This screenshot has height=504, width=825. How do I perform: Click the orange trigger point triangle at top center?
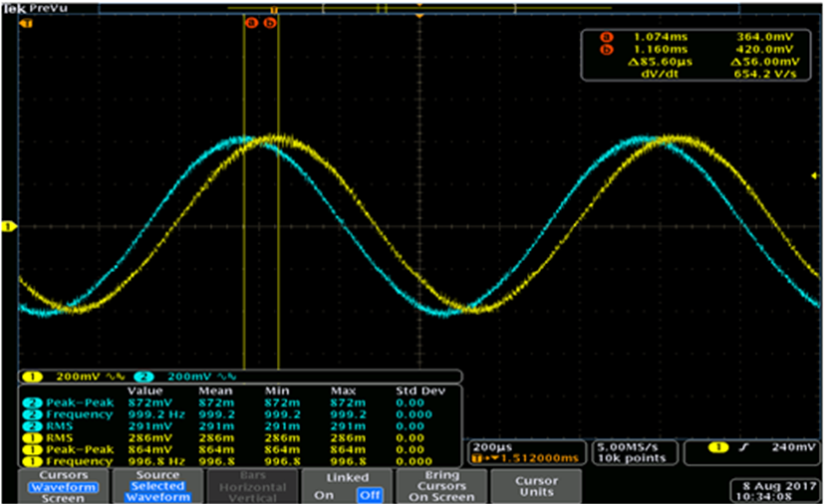click(x=419, y=16)
